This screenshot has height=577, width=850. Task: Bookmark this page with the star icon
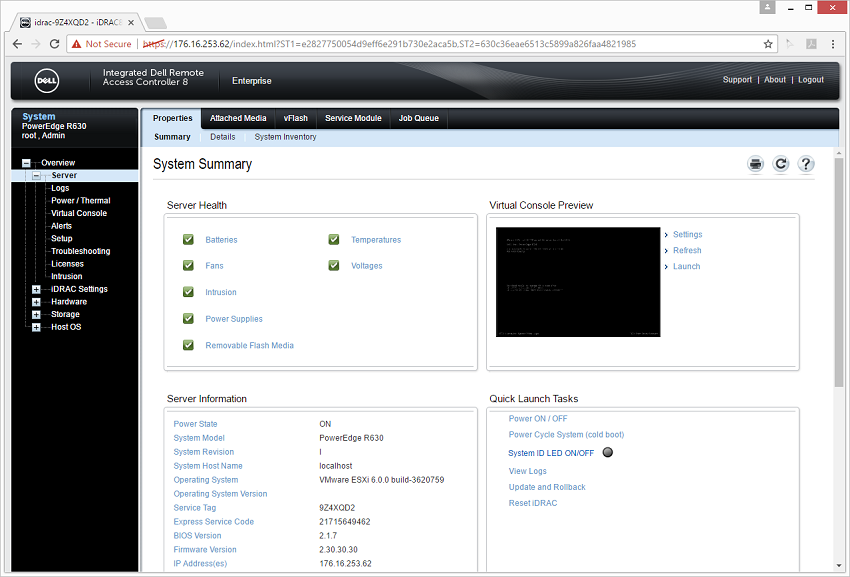click(x=768, y=44)
